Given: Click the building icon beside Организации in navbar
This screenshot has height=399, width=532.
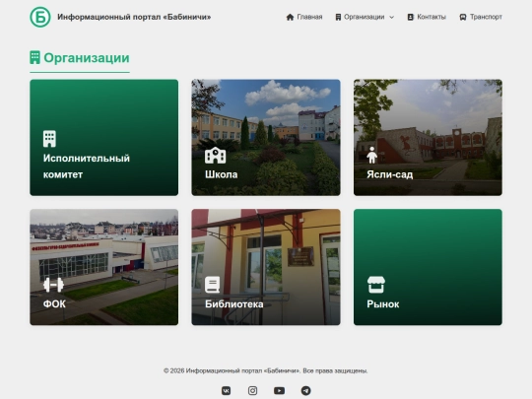Looking at the screenshot, I should click(x=338, y=17).
